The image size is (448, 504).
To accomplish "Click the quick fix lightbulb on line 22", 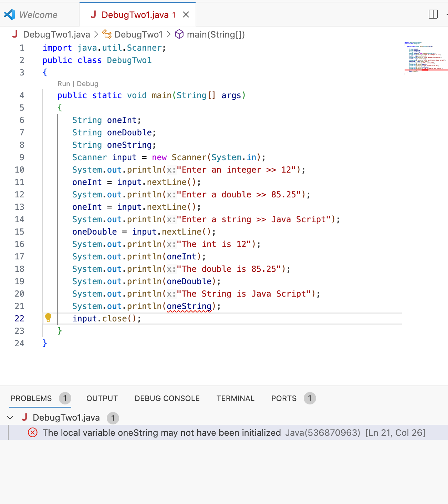I will [x=48, y=318].
